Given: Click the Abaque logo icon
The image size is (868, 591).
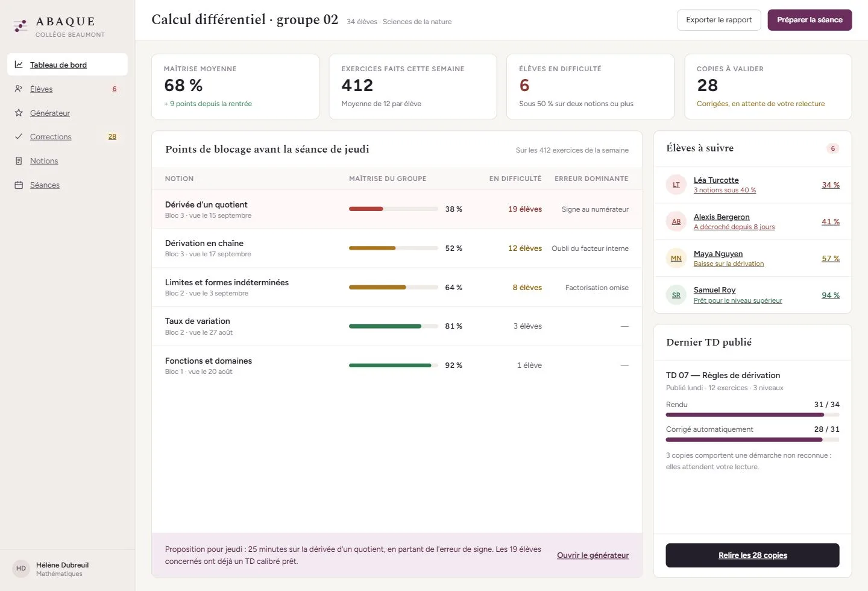Looking at the screenshot, I should pyautogui.click(x=20, y=26).
